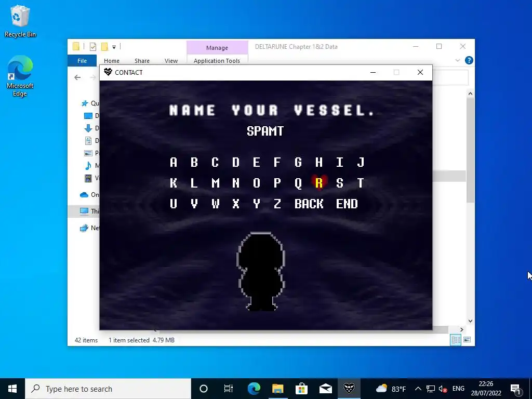Select the Microsoft Edge desktop shortcut
The height and width of the screenshot is (399, 532).
point(20,76)
